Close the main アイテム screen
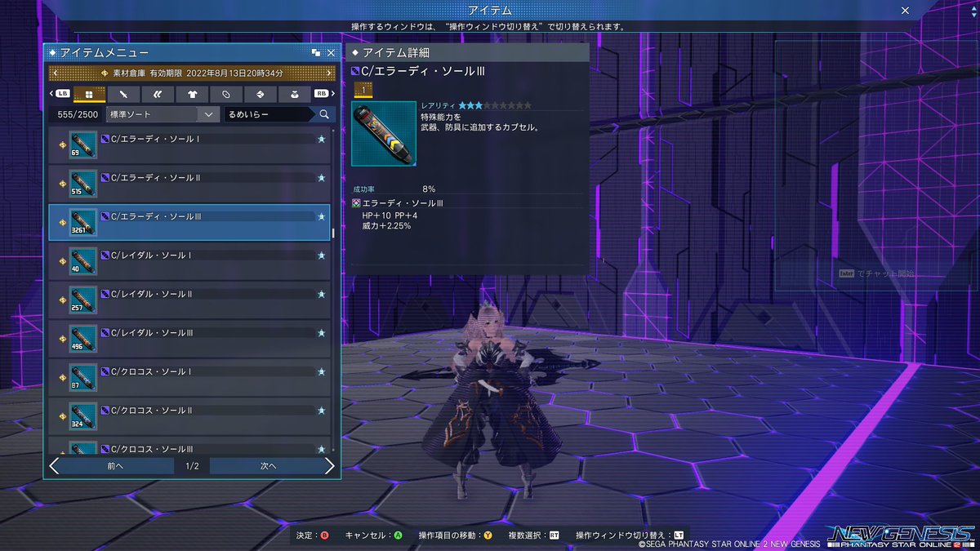 pyautogui.click(x=905, y=11)
